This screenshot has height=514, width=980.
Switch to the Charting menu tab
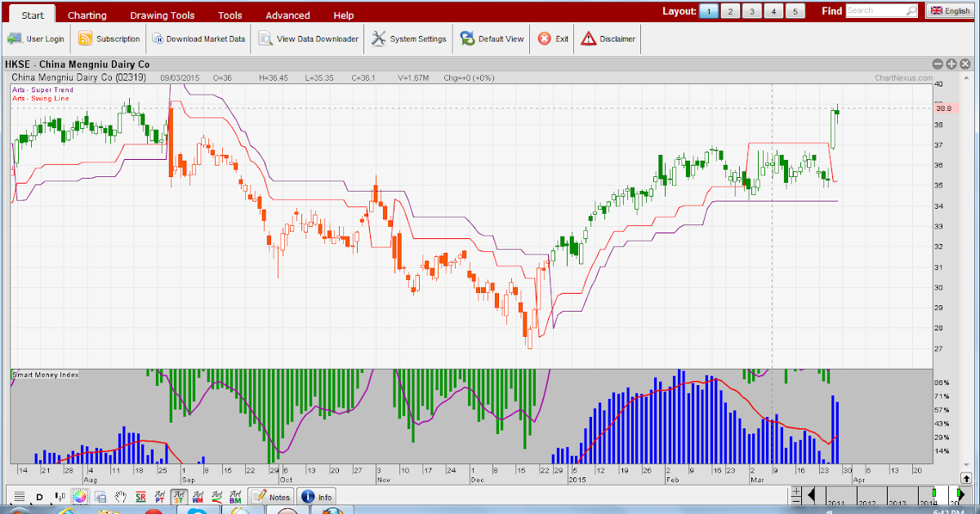pos(87,15)
